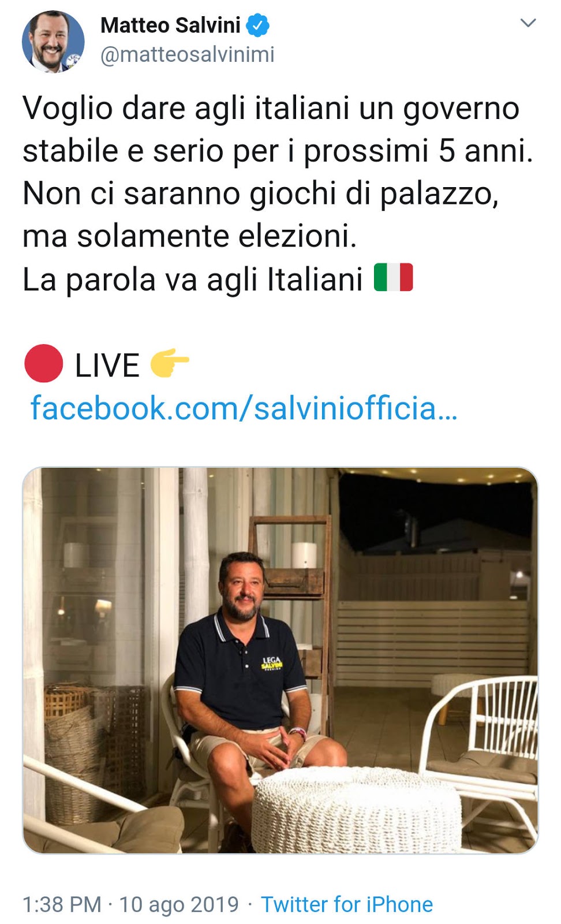The image size is (561, 924).
Task: Open the facebook.com/salviniofficia… link
Action: tap(244, 408)
